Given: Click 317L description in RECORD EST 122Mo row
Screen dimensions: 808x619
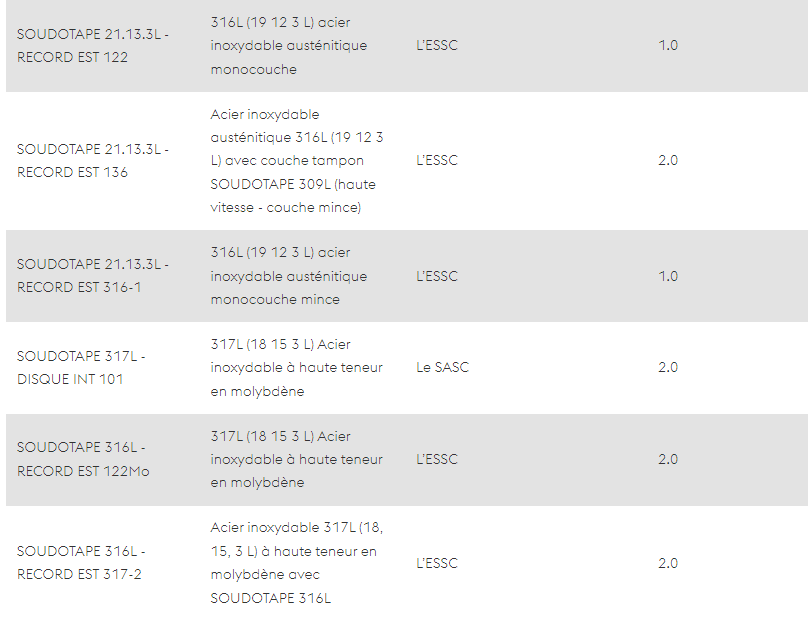Looking at the screenshot, I should point(296,459).
